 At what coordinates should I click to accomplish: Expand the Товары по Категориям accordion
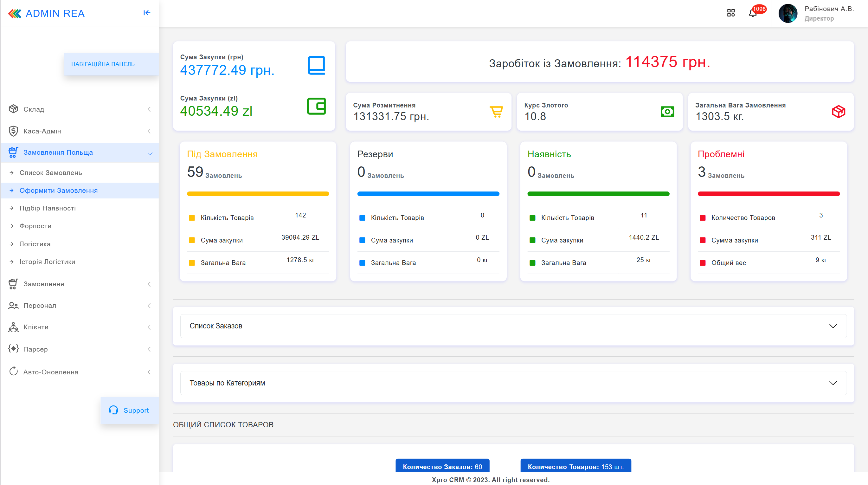click(x=513, y=383)
